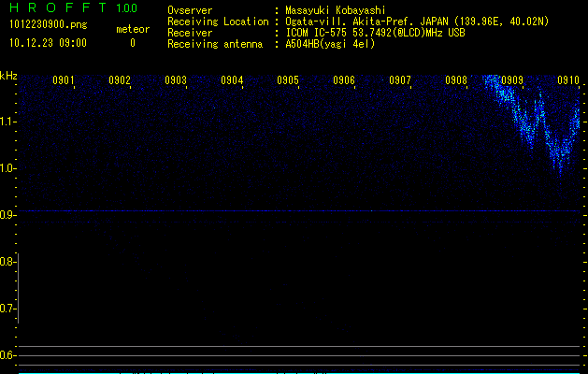Click the 0906 time marker
Screen dimensions: 588x374
pyautogui.click(x=344, y=80)
